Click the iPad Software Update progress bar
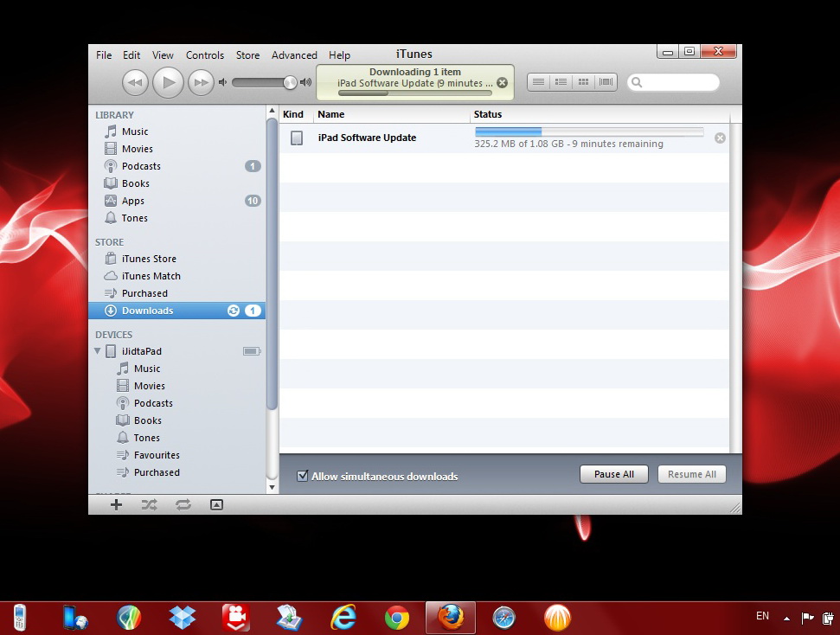 (589, 131)
